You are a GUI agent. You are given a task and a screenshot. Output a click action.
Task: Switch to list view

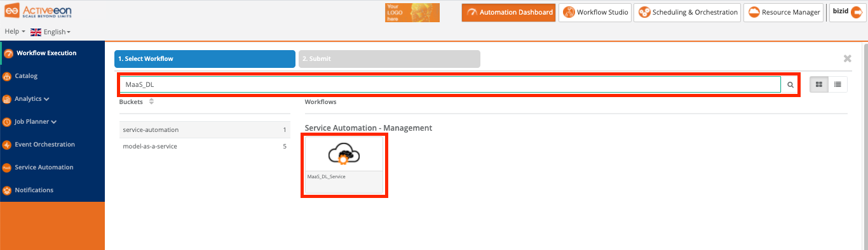click(837, 84)
